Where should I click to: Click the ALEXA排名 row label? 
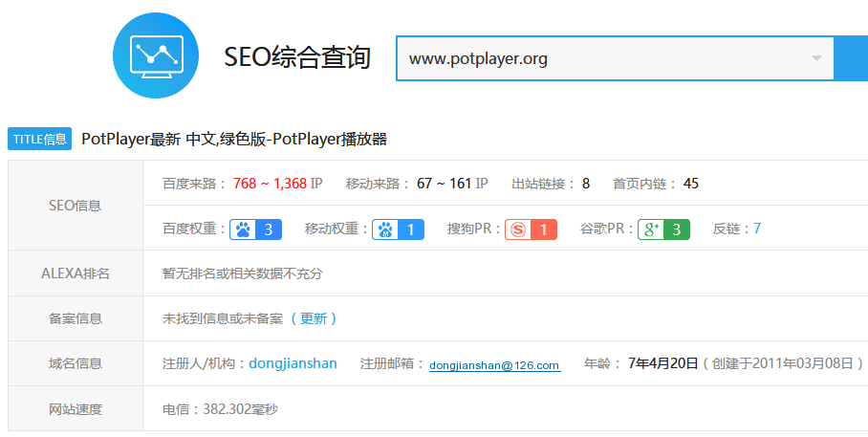coord(76,273)
